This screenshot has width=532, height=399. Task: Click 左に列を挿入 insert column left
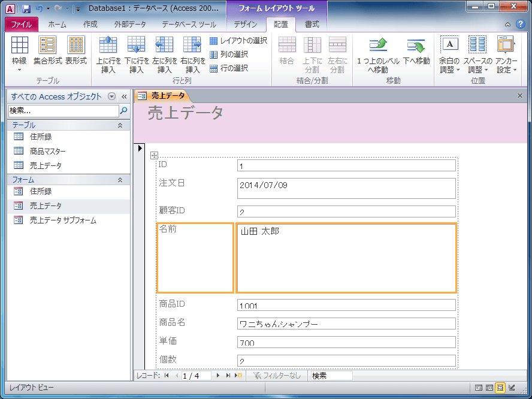click(x=165, y=55)
